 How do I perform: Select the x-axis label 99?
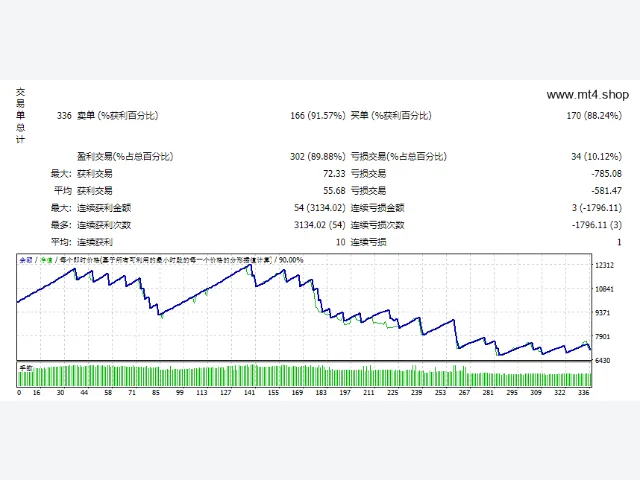(180, 393)
